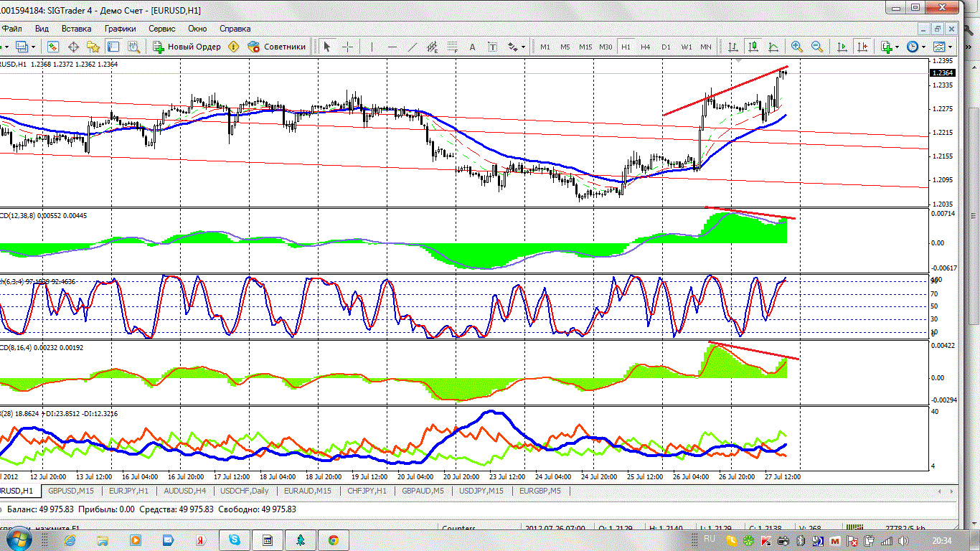The image size is (980, 551).
Task: Switch to the GBPUSD,M15 chart tab
Action: [x=71, y=491]
